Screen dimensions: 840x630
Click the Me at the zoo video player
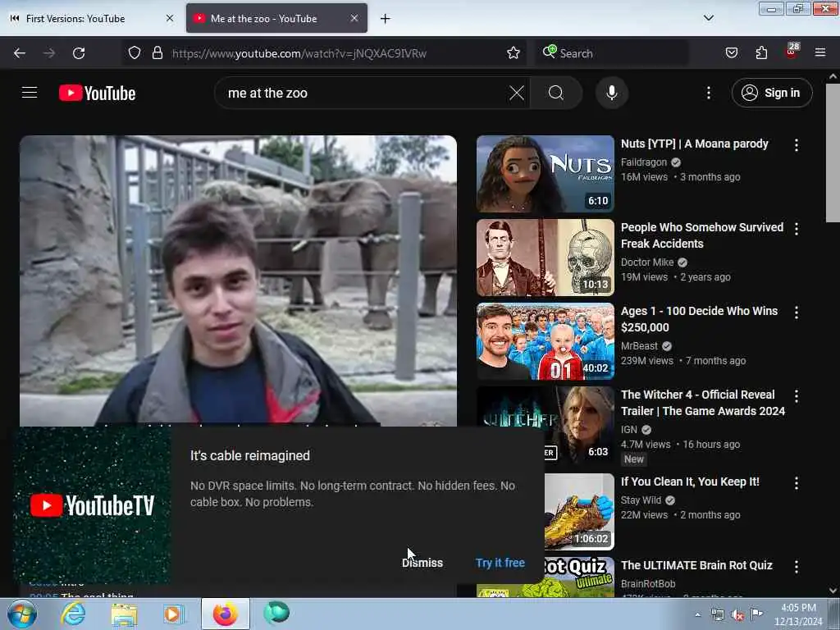point(238,281)
